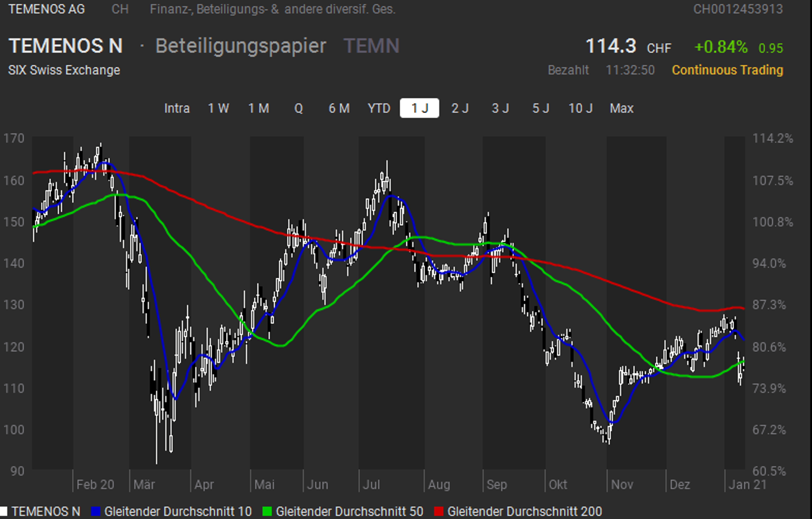Choose the 6 M time range

pos(339,108)
